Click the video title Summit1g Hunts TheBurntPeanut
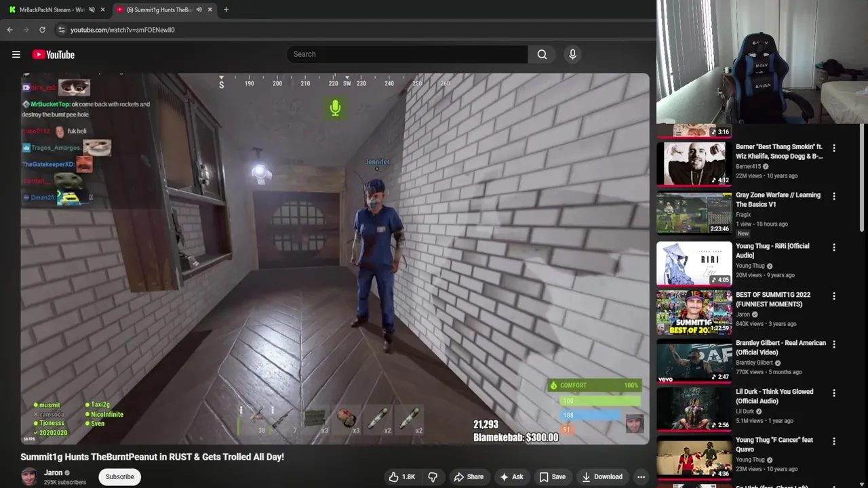This screenshot has height=488, width=868. (x=152, y=457)
